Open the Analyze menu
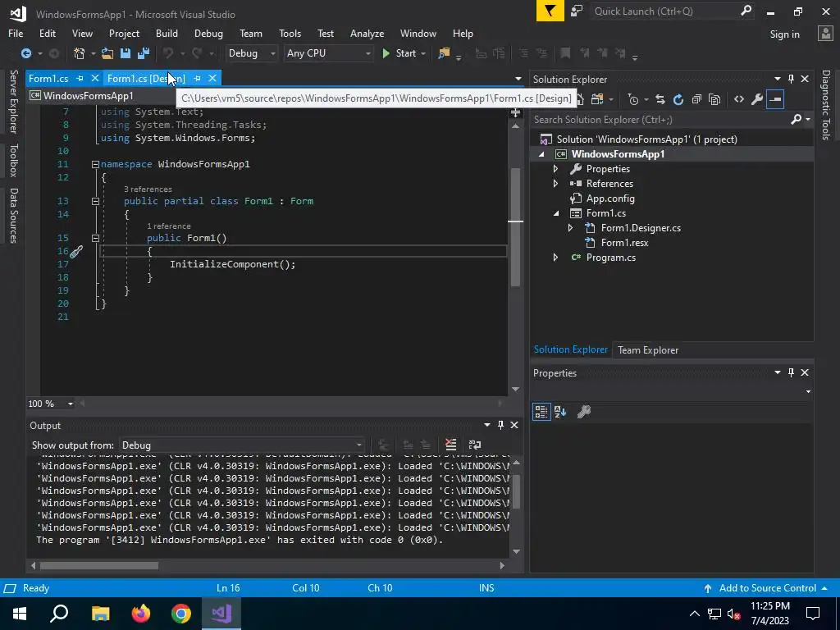 pos(367,33)
